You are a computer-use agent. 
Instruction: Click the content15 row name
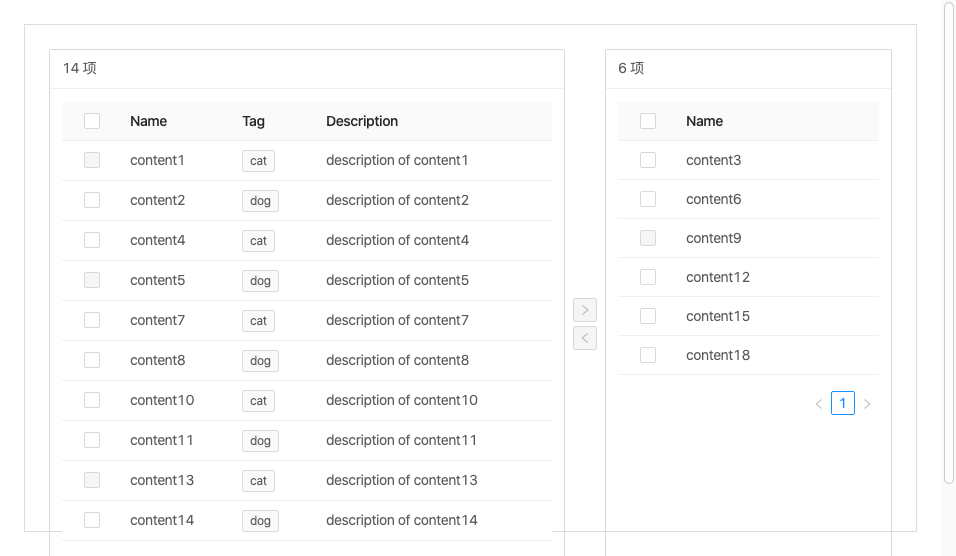tap(718, 316)
